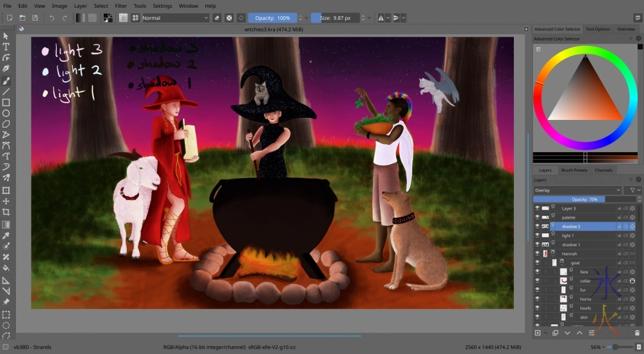The width and height of the screenshot is (644, 354).
Task: Pick the Rectangle shape tool
Action: pyautogui.click(x=6, y=103)
